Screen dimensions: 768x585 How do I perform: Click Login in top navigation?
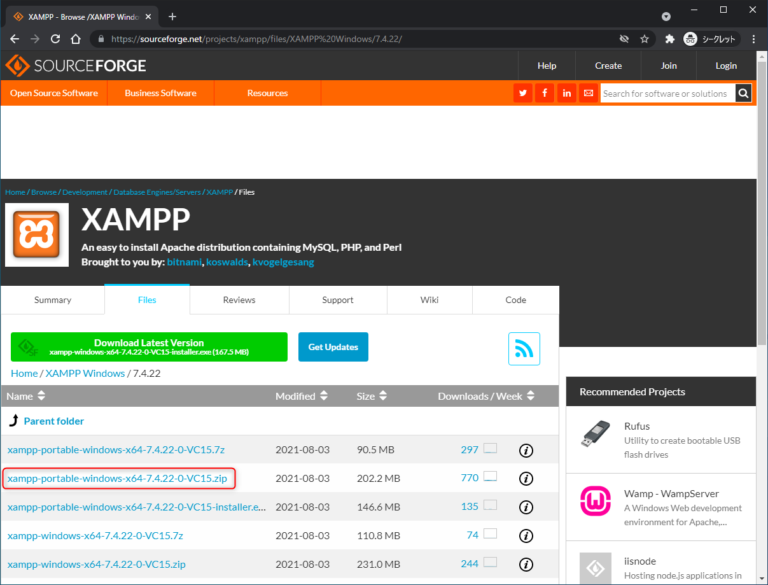click(x=726, y=66)
